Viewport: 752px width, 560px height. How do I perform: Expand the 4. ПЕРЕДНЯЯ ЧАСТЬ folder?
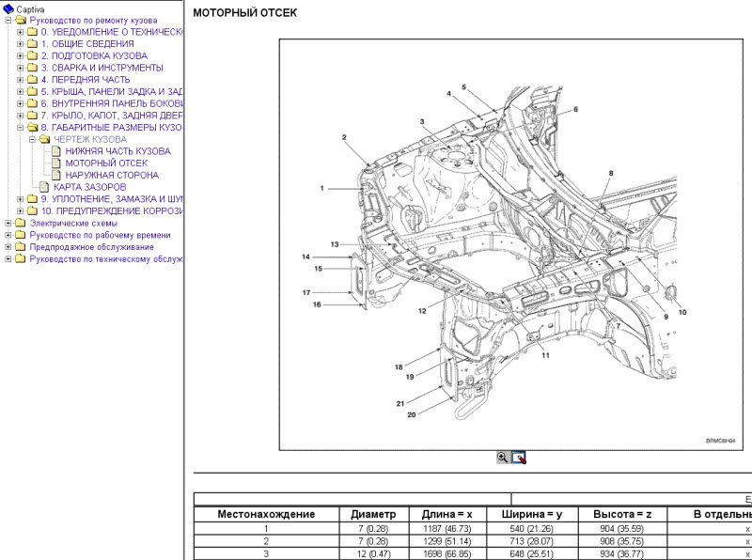point(21,80)
